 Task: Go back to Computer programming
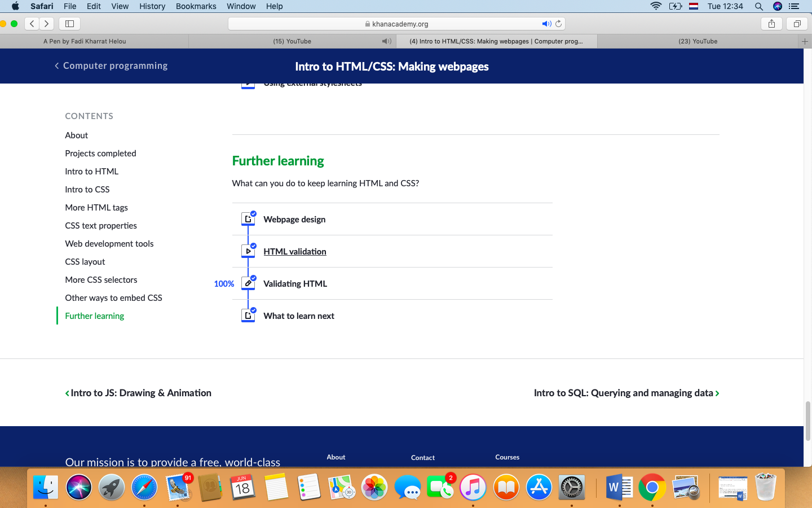pyautogui.click(x=111, y=65)
